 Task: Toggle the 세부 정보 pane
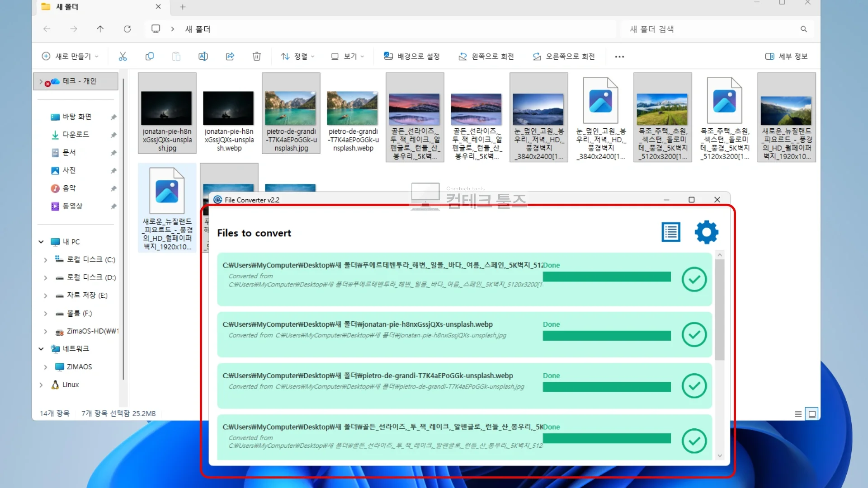point(786,56)
